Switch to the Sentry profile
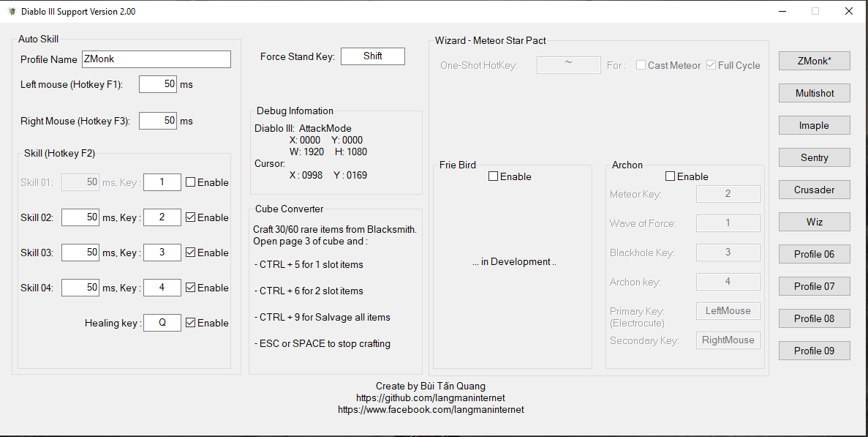Screen dimensions: 868x437 point(815,157)
